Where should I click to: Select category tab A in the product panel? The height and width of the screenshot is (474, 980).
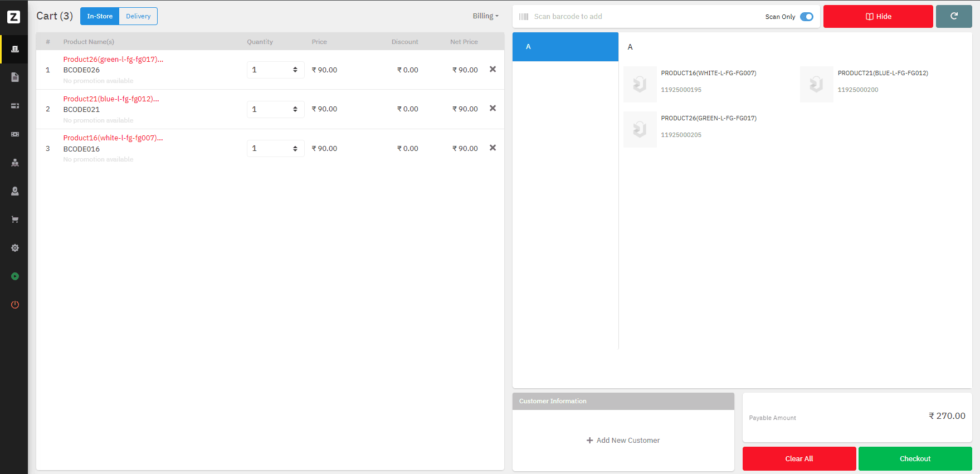coord(565,47)
